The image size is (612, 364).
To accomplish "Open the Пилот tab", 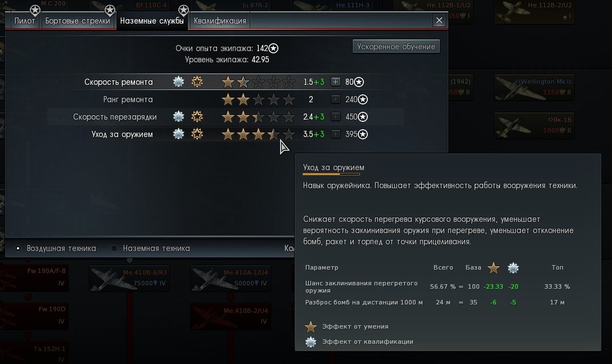I will point(24,21).
